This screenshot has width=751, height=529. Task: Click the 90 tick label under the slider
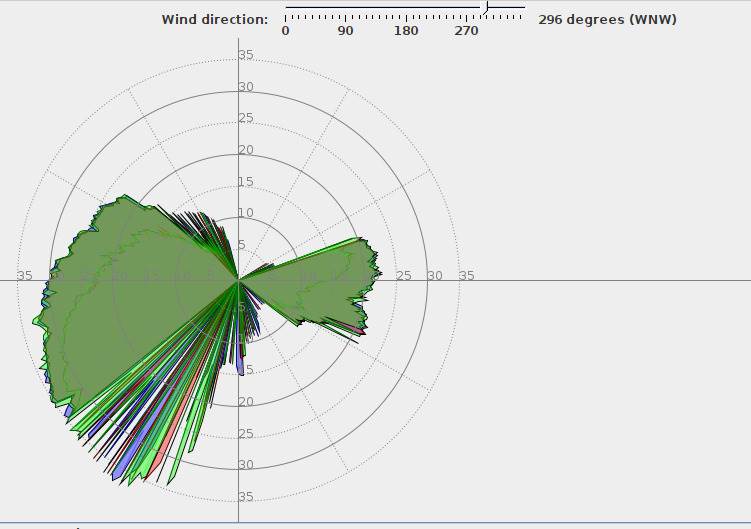tap(346, 31)
